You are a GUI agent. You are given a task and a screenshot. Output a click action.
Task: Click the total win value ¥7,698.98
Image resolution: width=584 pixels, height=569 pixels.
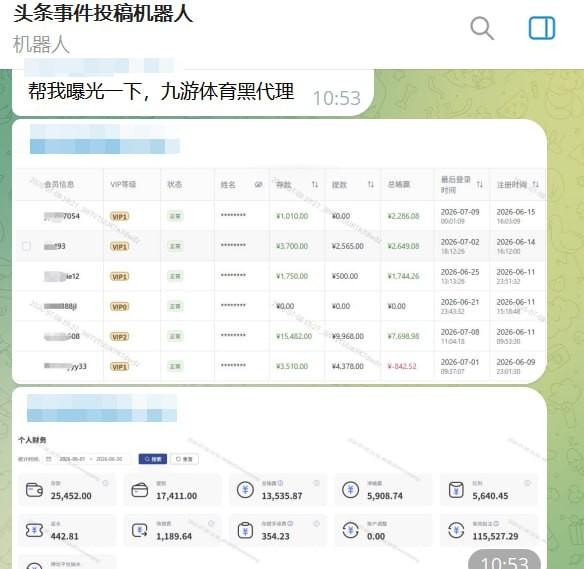pos(403,336)
